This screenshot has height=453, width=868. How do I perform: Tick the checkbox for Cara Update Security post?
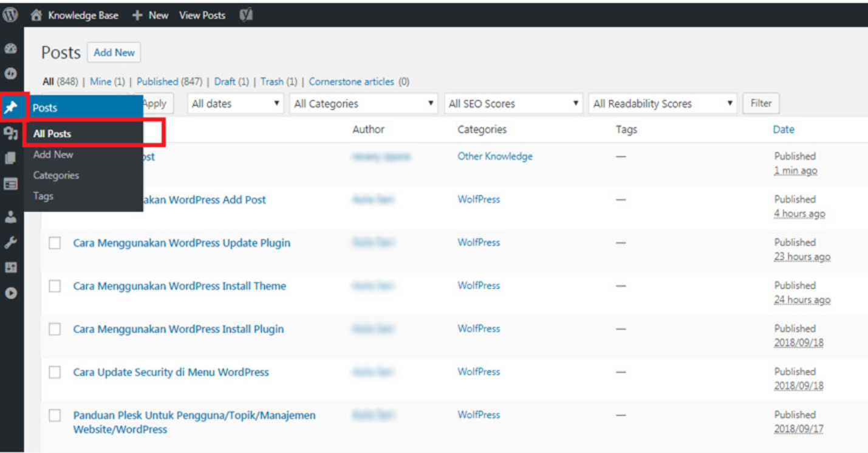[55, 373]
